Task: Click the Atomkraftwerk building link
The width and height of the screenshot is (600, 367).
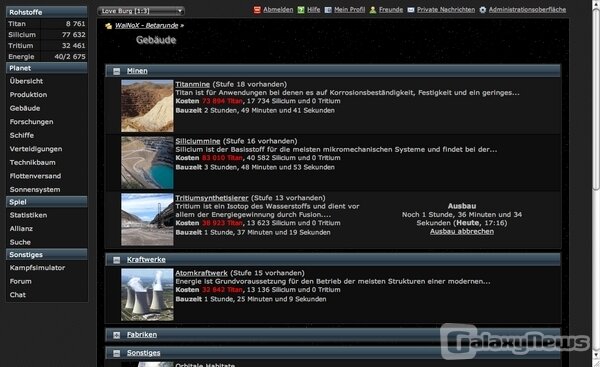Action: tap(201, 273)
